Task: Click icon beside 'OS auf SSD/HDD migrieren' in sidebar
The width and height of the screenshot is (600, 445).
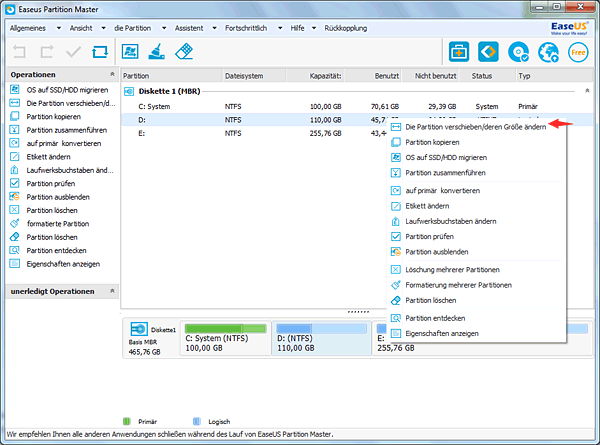Action: pyautogui.click(x=14, y=90)
